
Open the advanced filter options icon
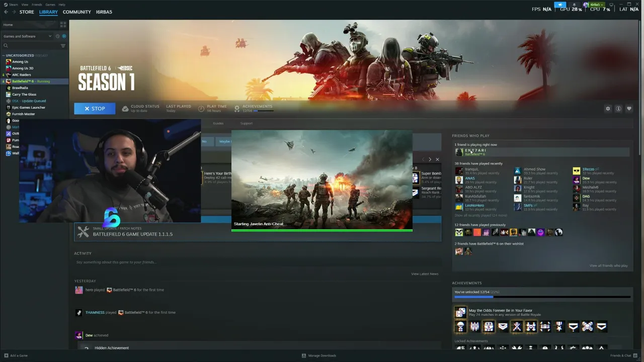[63, 46]
